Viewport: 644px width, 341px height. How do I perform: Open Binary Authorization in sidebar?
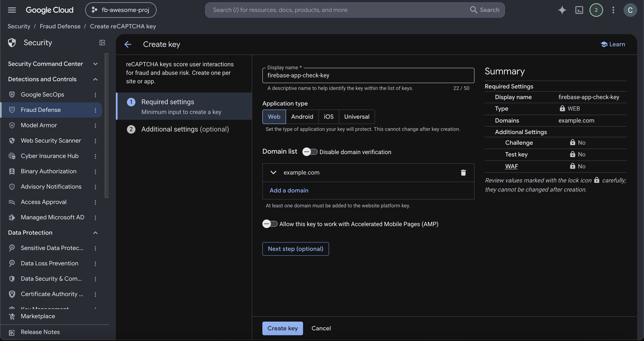point(49,171)
